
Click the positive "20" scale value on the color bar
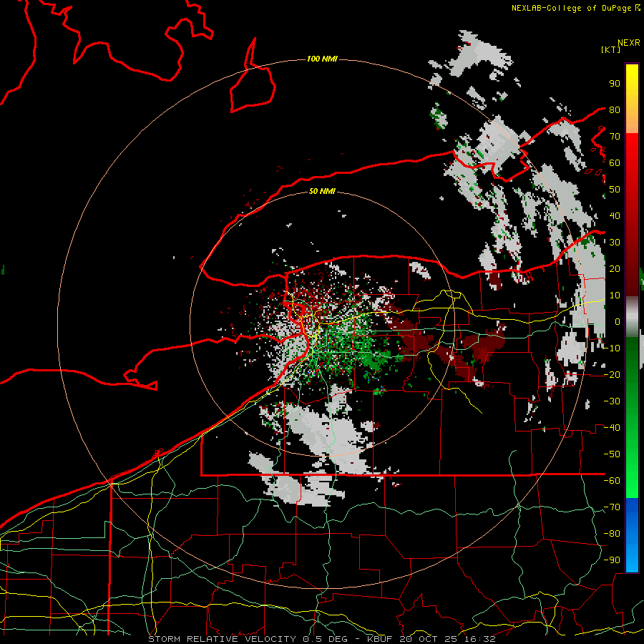click(615, 268)
